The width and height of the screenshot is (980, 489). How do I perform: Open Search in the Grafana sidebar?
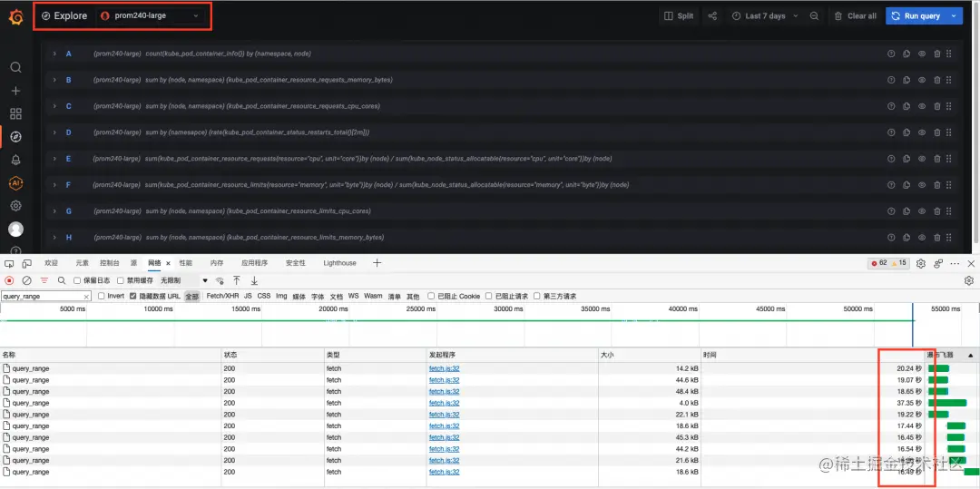click(16, 67)
